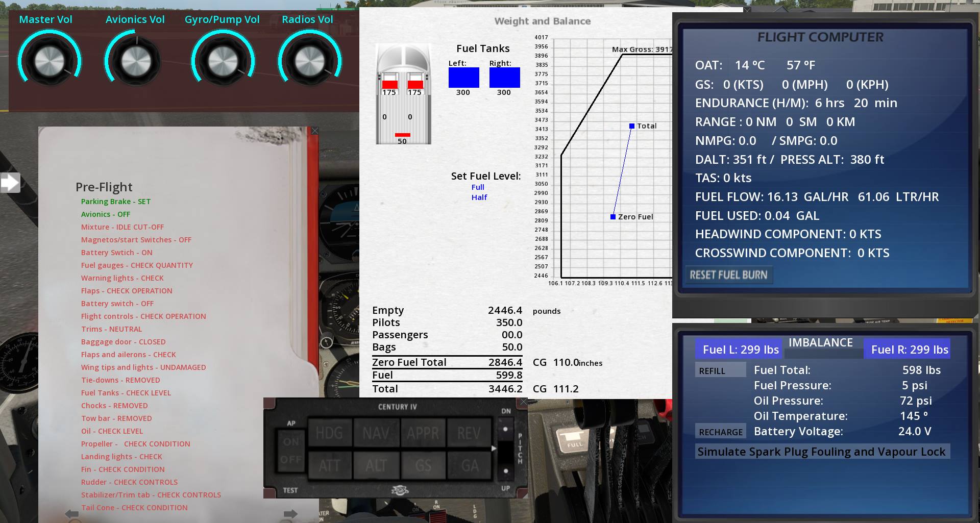Click right rear passenger seat weight value
The image size is (980, 523).
410,117
